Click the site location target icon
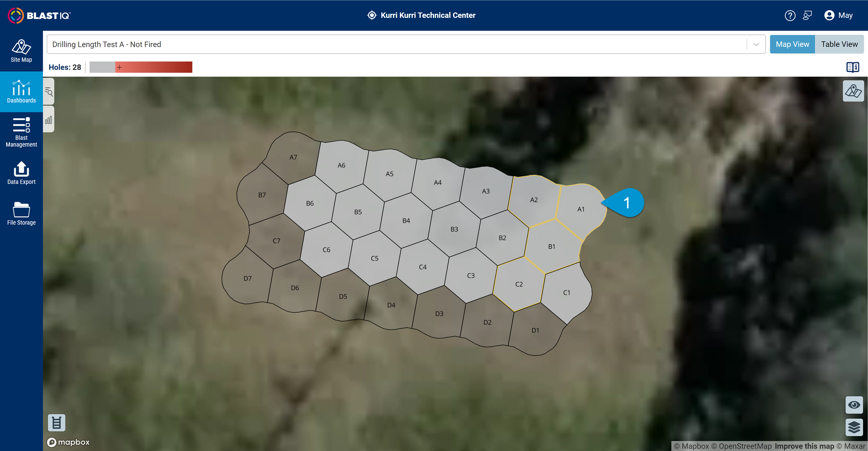The height and width of the screenshot is (451, 868). [372, 15]
